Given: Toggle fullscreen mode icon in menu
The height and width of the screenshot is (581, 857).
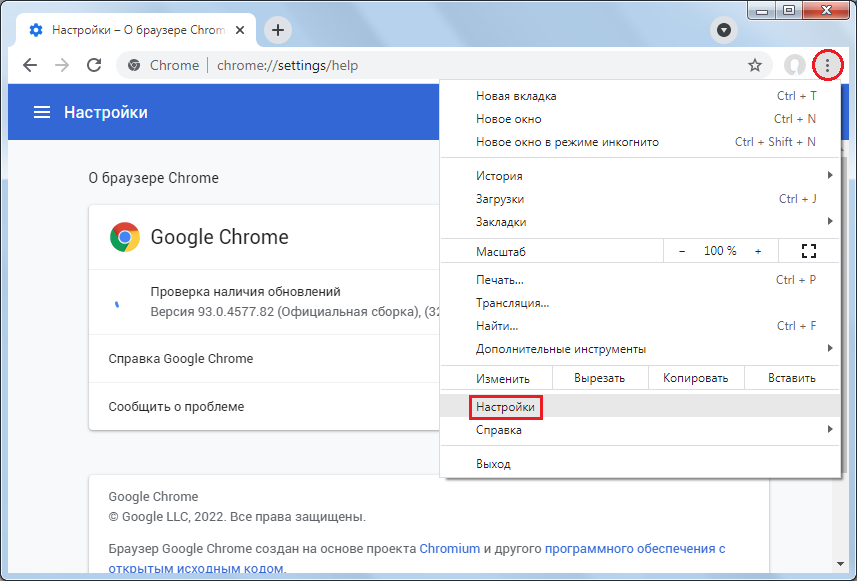Looking at the screenshot, I should [x=808, y=251].
